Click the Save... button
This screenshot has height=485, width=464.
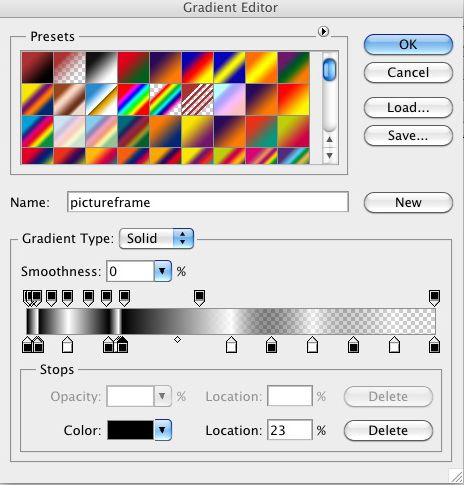click(x=408, y=135)
